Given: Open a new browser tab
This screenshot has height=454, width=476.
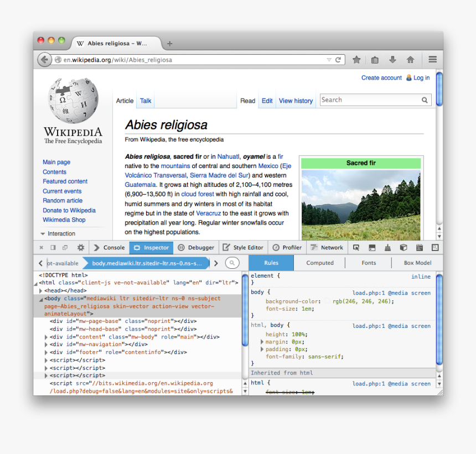Looking at the screenshot, I should (170, 44).
